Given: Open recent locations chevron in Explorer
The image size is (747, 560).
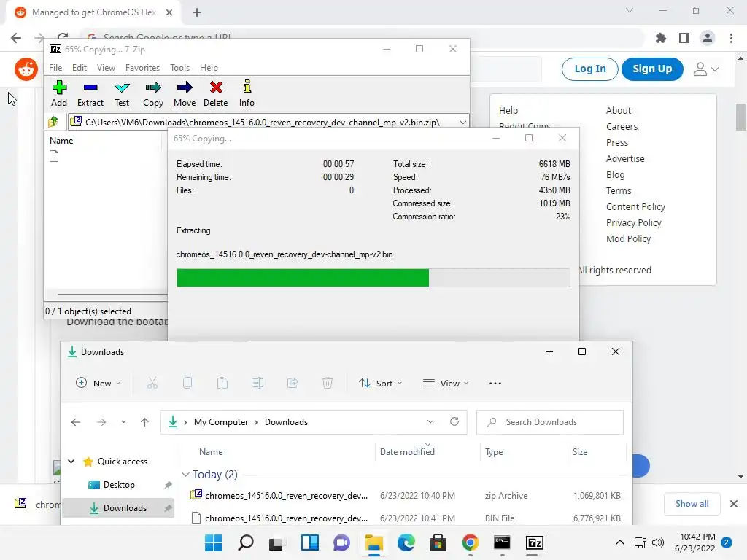Looking at the screenshot, I should [123, 422].
